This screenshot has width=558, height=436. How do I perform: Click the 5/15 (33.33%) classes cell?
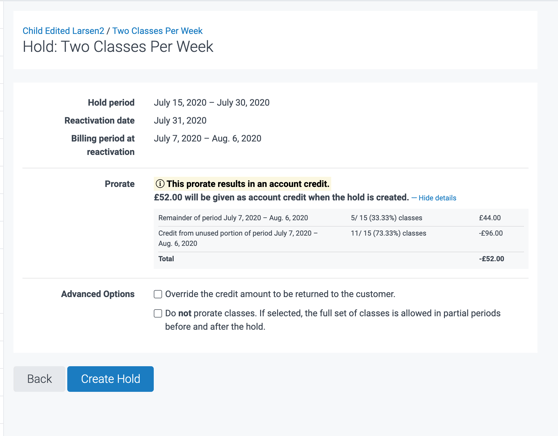(386, 218)
